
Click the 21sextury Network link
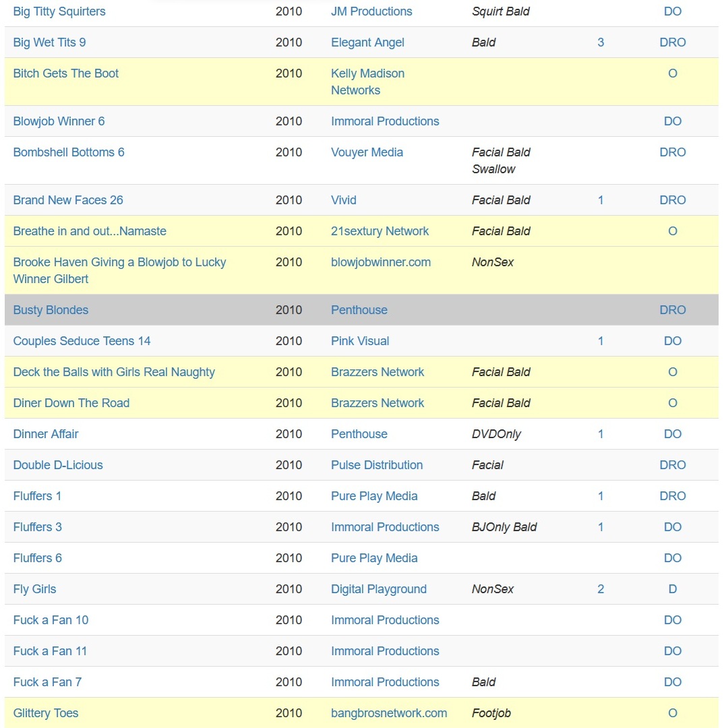[380, 231]
